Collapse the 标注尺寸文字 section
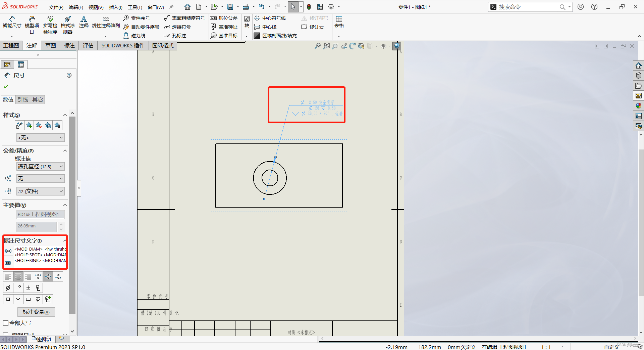 click(65, 240)
